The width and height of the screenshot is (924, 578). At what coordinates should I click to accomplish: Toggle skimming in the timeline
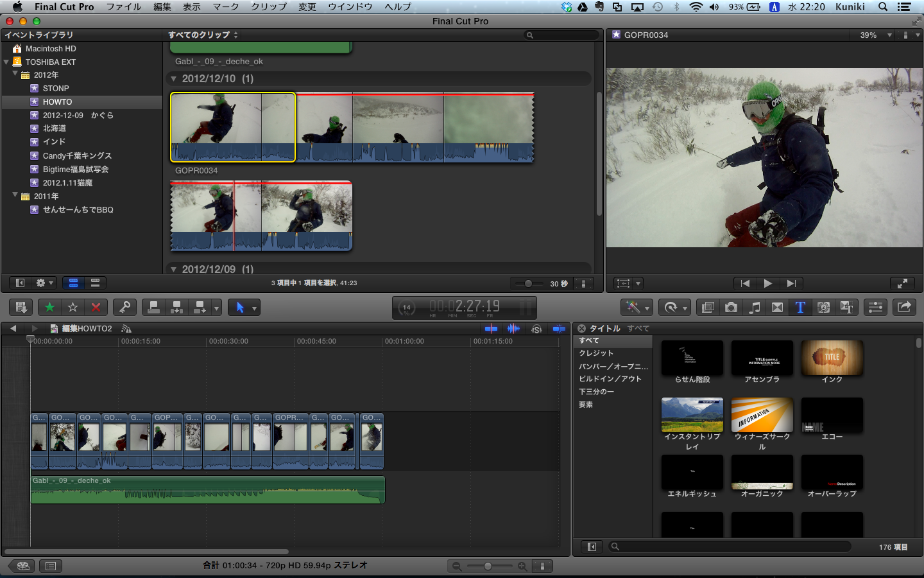[x=492, y=328]
